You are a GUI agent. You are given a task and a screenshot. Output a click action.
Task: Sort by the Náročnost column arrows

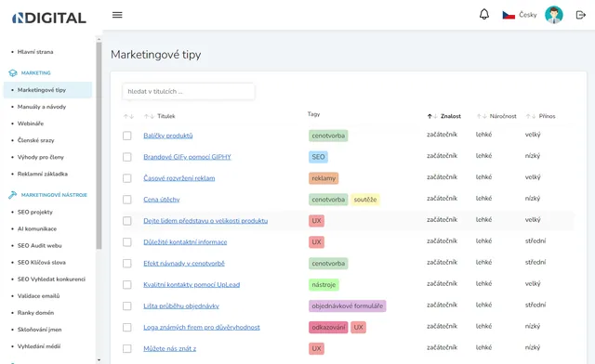[482, 116]
